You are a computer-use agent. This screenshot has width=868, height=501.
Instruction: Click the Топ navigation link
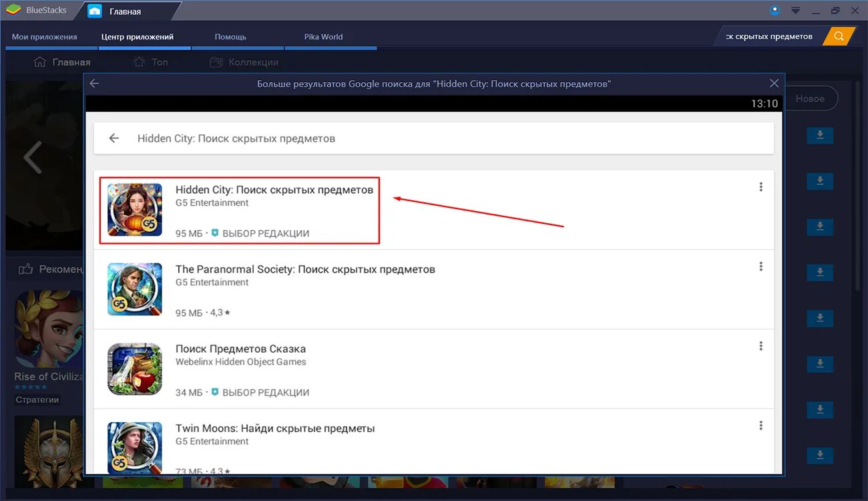click(x=160, y=62)
